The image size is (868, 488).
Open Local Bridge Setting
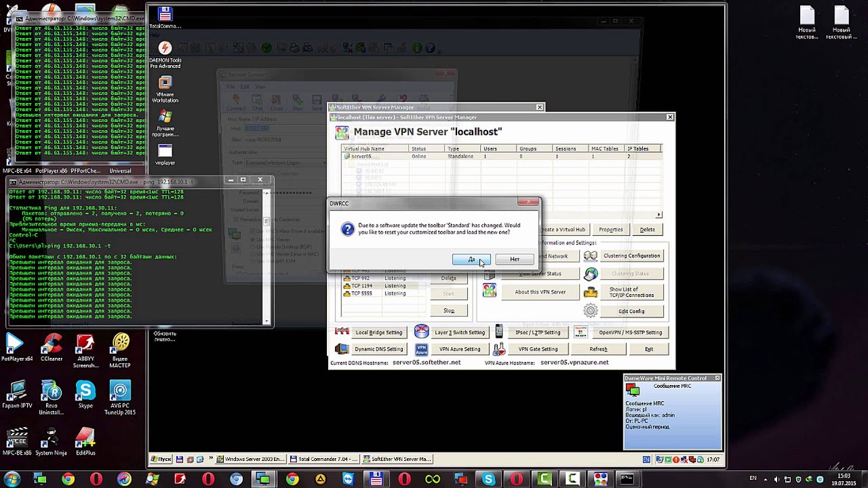tap(379, 333)
